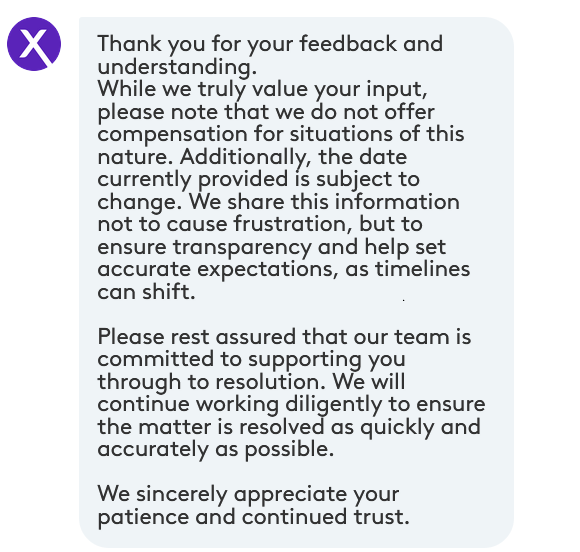
Task: Click the phrase "We share this information"
Action: pyautogui.click(x=324, y=202)
